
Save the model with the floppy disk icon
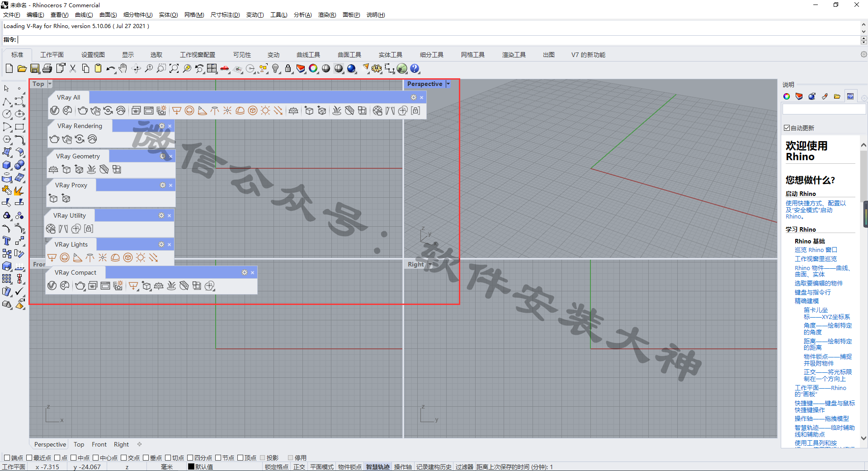35,69
